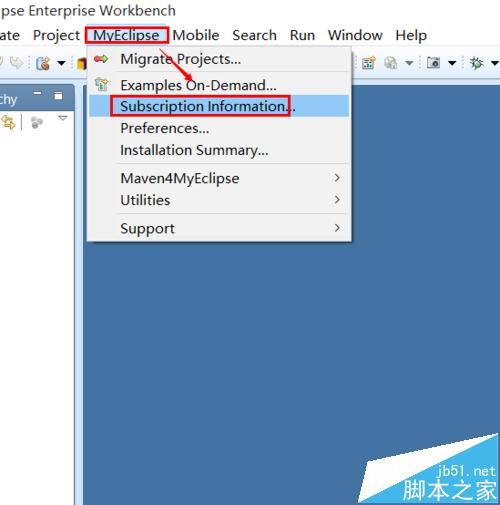
Task: Click the greyed redo arrow toolbar icon
Action: pyautogui.click(x=17, y=63)
